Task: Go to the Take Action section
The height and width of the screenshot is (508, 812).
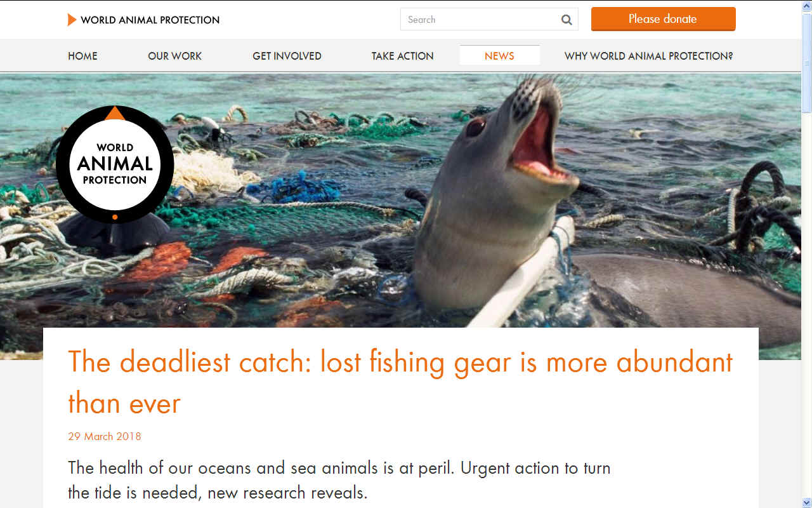Action: (402, 56)
